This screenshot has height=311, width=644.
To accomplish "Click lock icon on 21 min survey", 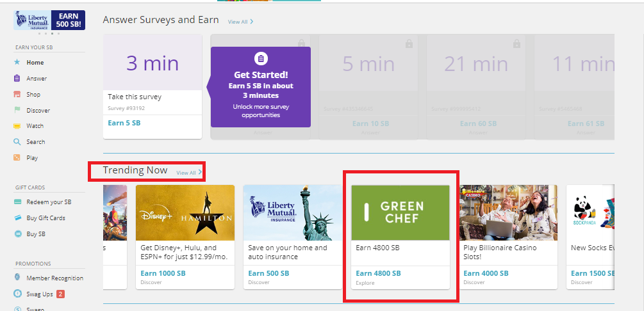I will click(x=516, y=43).
